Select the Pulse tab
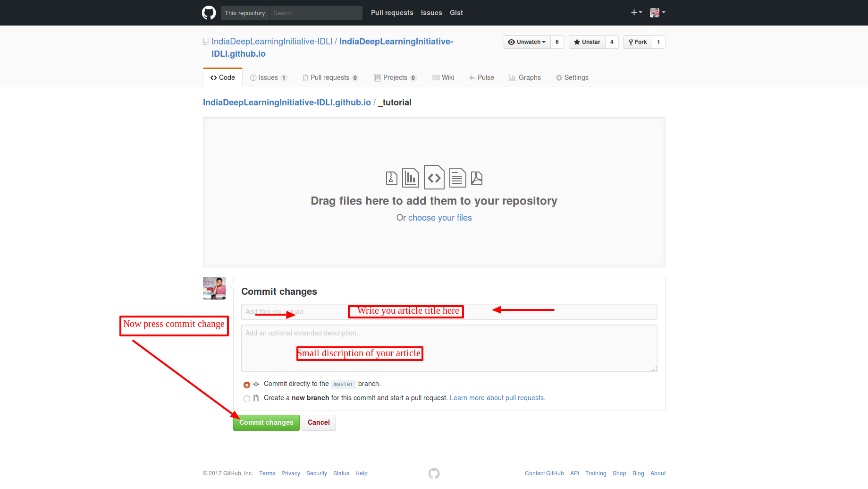 pyautogui.click(x=481, y=77)
